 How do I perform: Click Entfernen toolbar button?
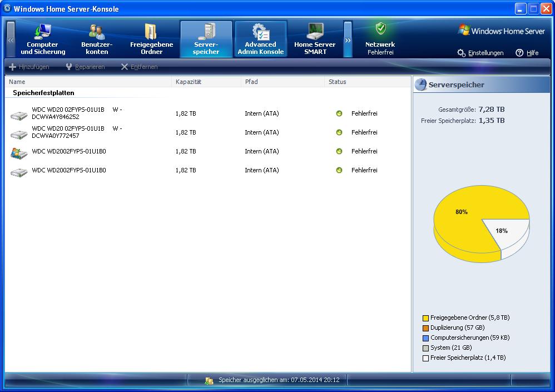(x=139, y=67)
